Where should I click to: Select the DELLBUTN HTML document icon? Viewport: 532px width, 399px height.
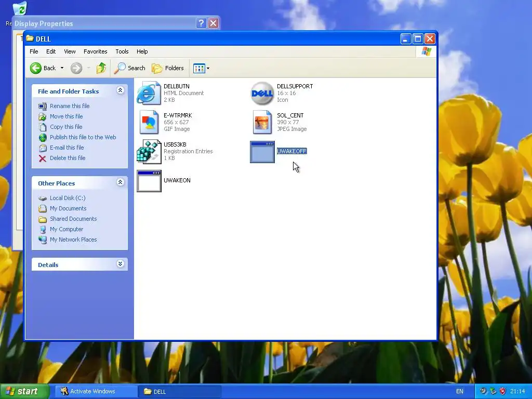149,93
